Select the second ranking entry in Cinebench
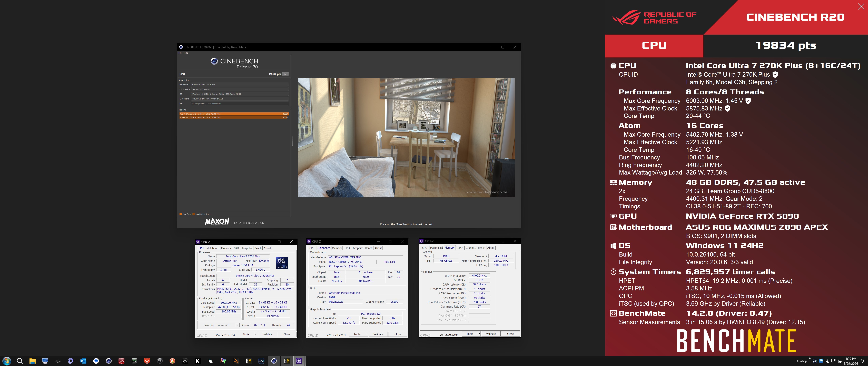This screenshot has width=868, height=366. [234, 117]
